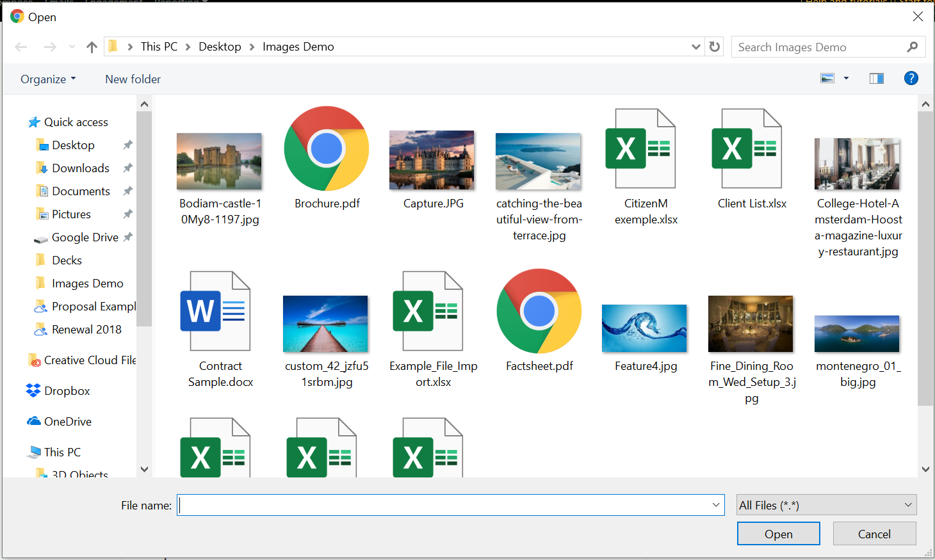Select Downloads in Quick access
This screenshot has height=560, width=935.
[x=81, y=168]
